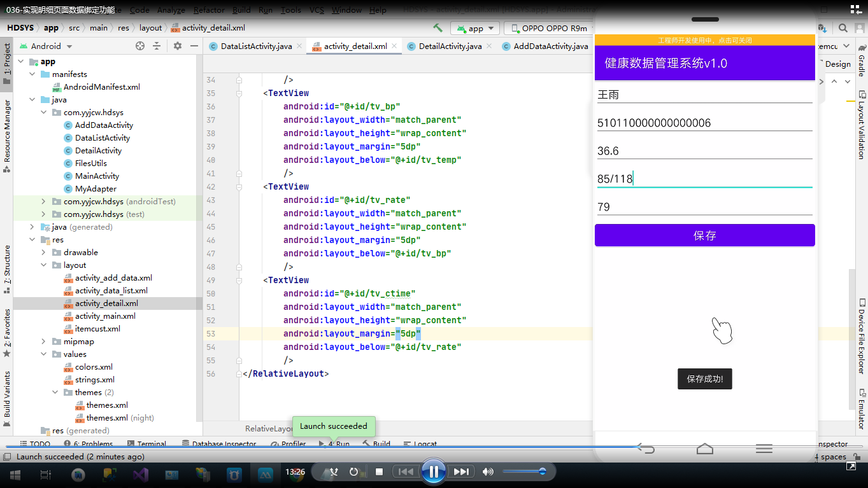Click the 保存 button in phone app
The height and width of the screenshot is (488, 868).
tap(704, 235)
